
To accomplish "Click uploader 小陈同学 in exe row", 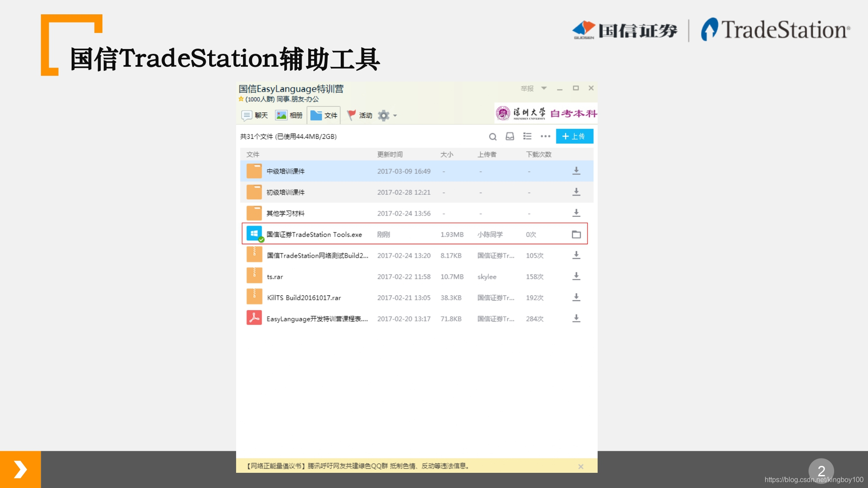I will coord(490,235).
